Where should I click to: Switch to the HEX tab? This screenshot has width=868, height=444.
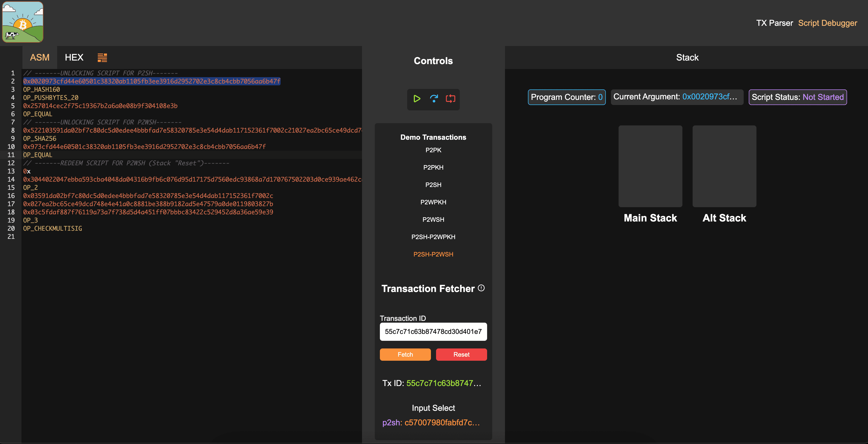tap(74, 57)
